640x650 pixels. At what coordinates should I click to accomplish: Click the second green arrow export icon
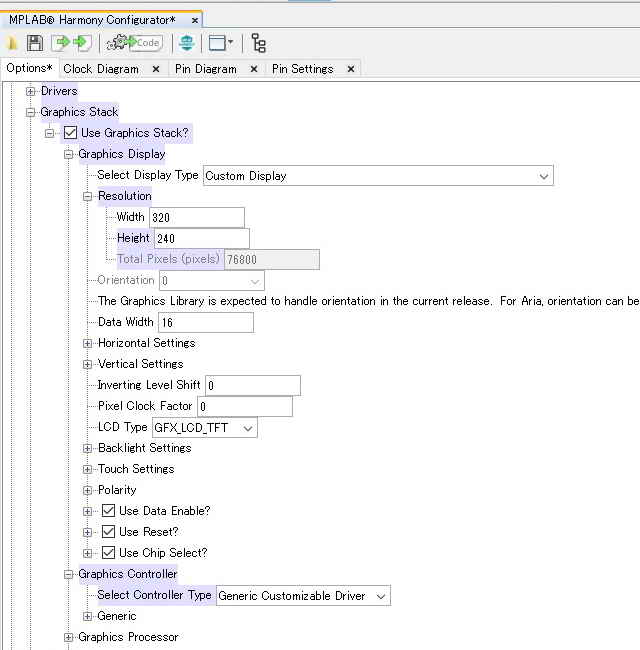[83, 43]
